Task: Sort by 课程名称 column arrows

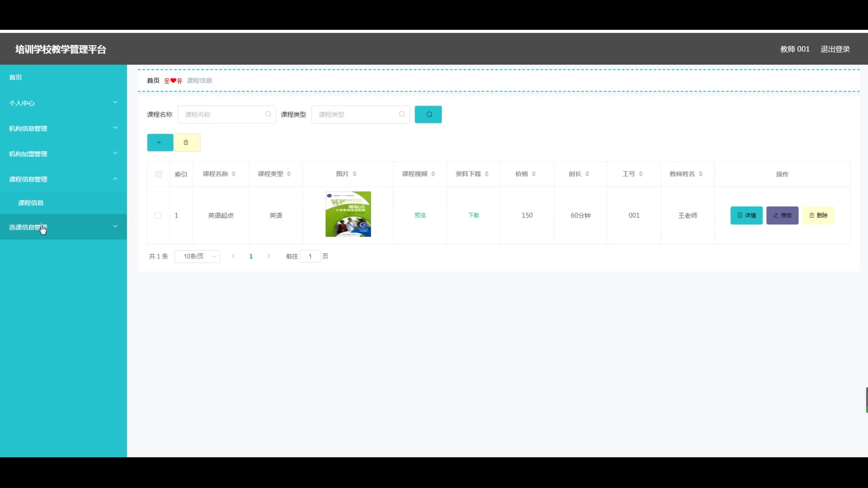Action: point(234,174)
